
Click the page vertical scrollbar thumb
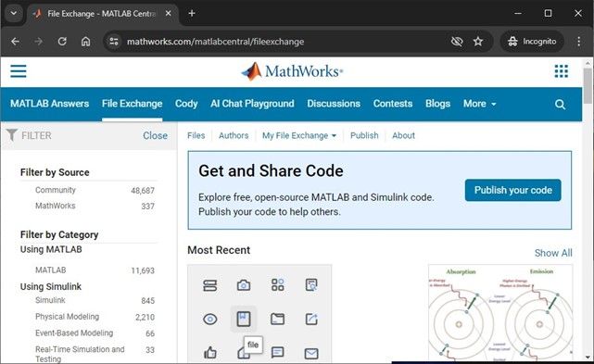(588, 85)
